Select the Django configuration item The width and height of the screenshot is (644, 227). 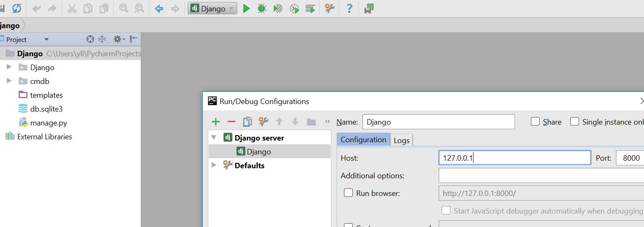click(x=269, y=151)
